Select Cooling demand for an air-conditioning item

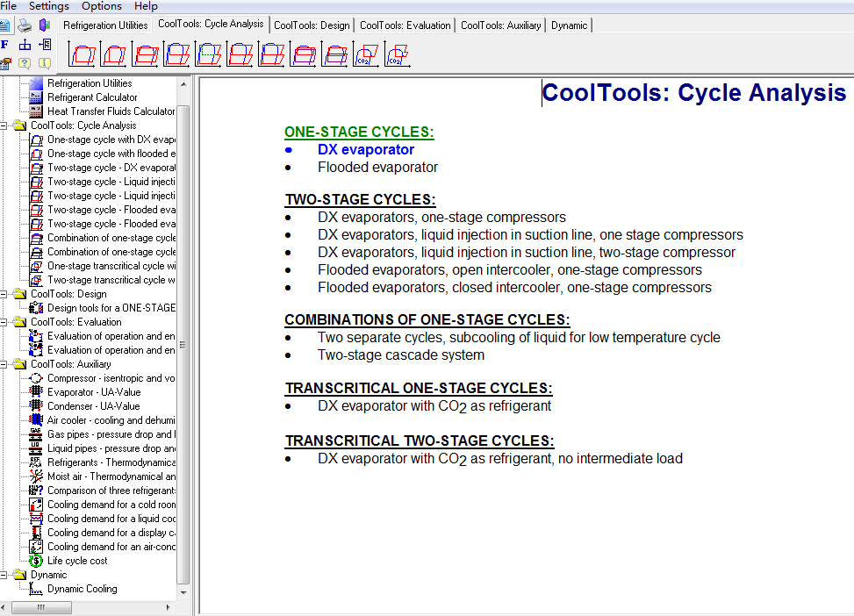pos(111,547)
